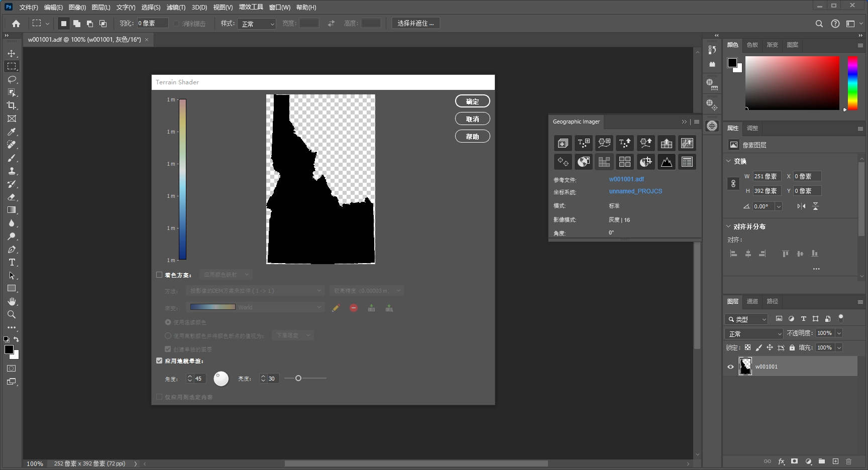Select the Pen tool
The image size is (868, 470).
12,249
